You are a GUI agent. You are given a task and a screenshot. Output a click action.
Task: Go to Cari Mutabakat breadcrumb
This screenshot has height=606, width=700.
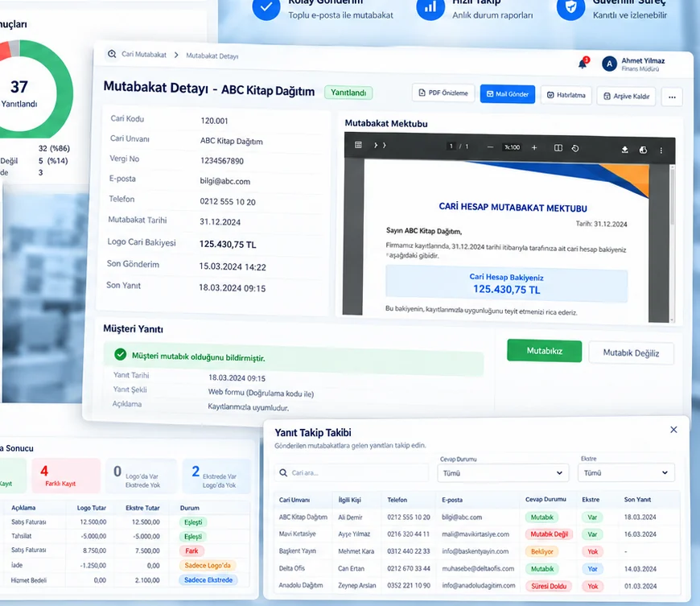point(144,55)
